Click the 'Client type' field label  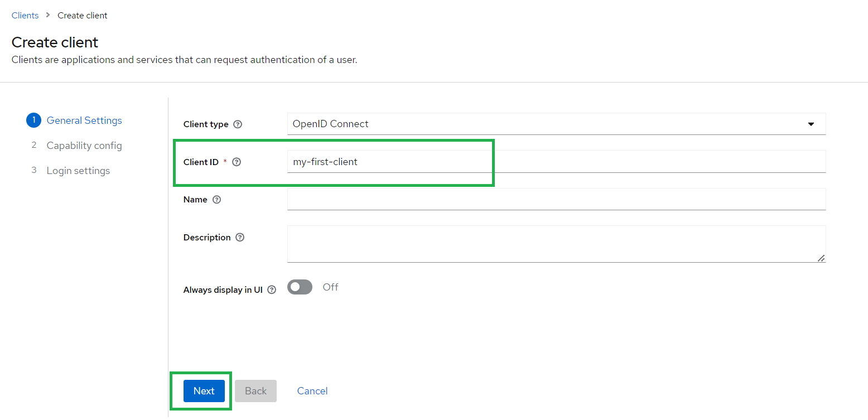206,124
